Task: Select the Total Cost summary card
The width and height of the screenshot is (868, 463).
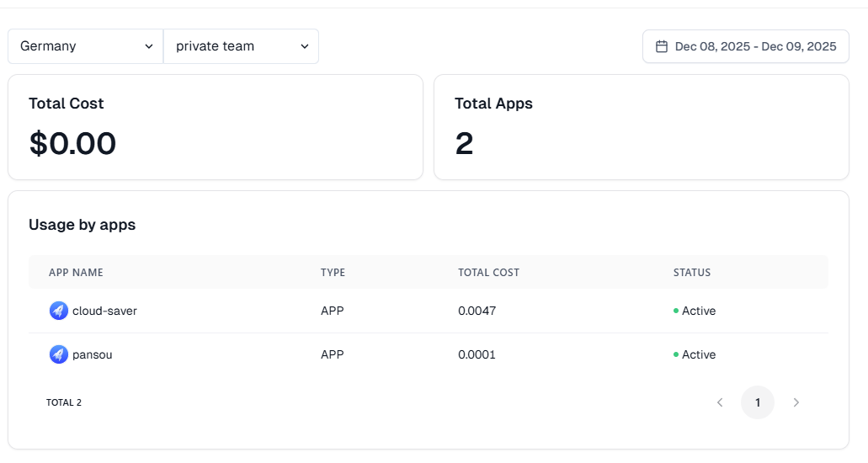Action: coord(215,127)
